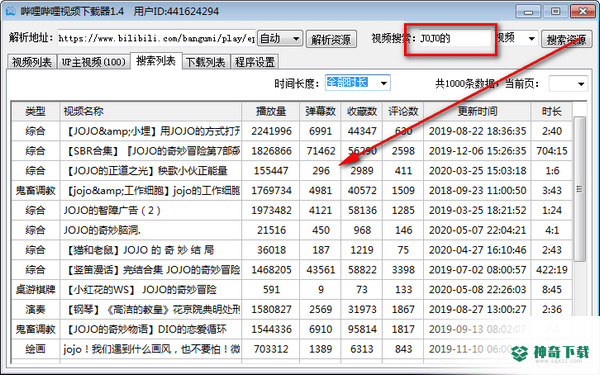This screenshot has width=600, height=375.
Task: Open the 程序设置 tab
Action: 255,62
